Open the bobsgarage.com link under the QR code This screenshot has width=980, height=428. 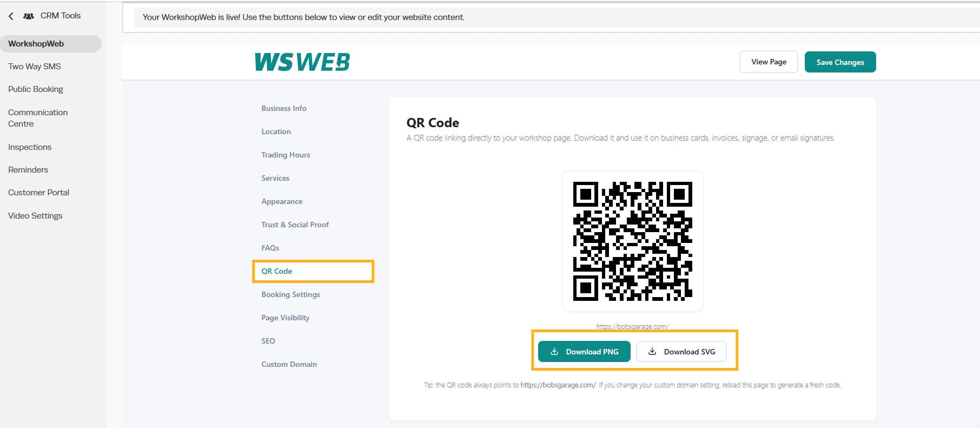(x=633, y=326)
